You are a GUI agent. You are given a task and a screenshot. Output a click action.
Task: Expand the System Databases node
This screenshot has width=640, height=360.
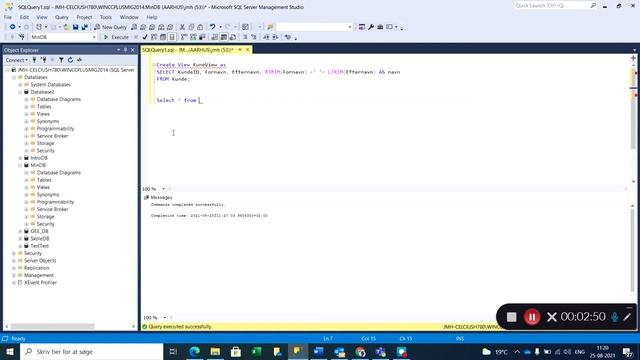(x=20, y=84)
